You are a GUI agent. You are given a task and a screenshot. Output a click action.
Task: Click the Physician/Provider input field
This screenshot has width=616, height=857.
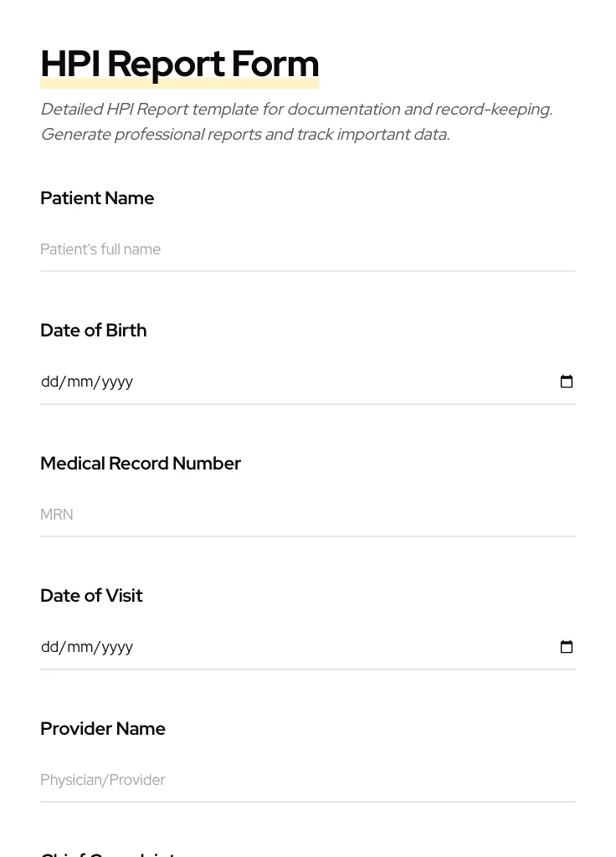pyautogui.click(x=307, y=780)
